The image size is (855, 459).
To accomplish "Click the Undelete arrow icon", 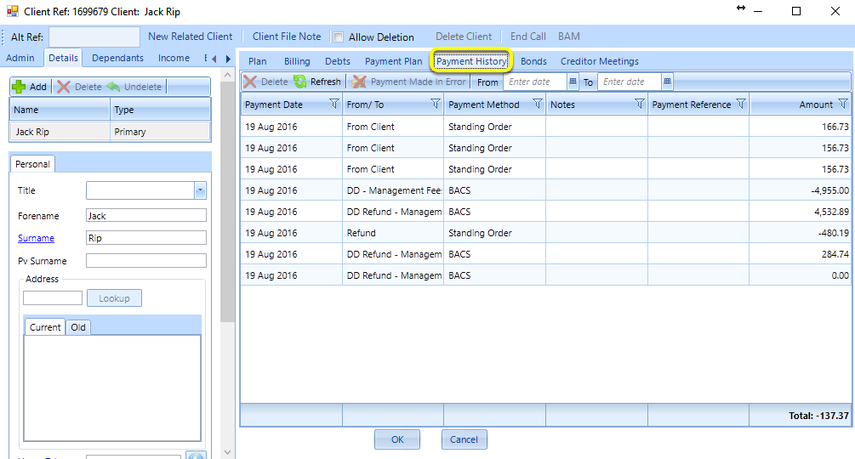I will [x=113, y=87].
